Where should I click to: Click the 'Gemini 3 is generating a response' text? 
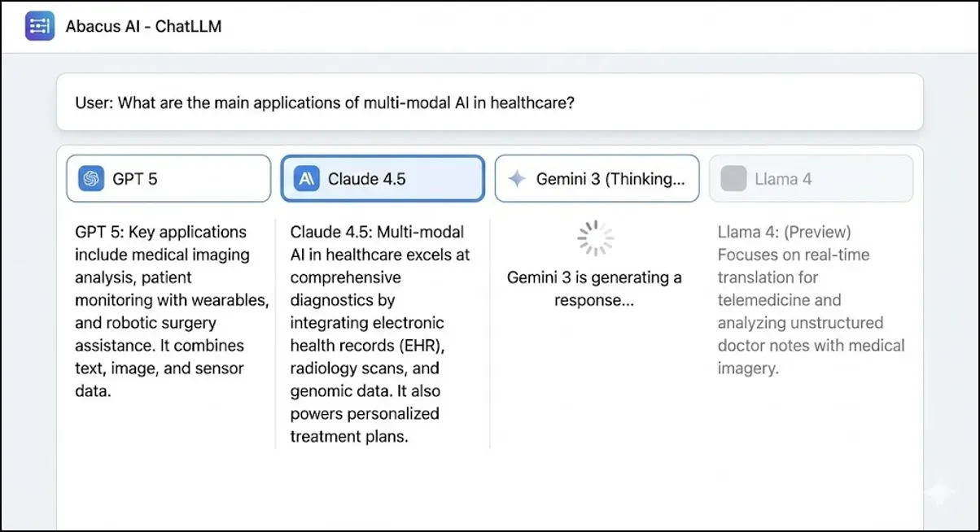(595, 289)
